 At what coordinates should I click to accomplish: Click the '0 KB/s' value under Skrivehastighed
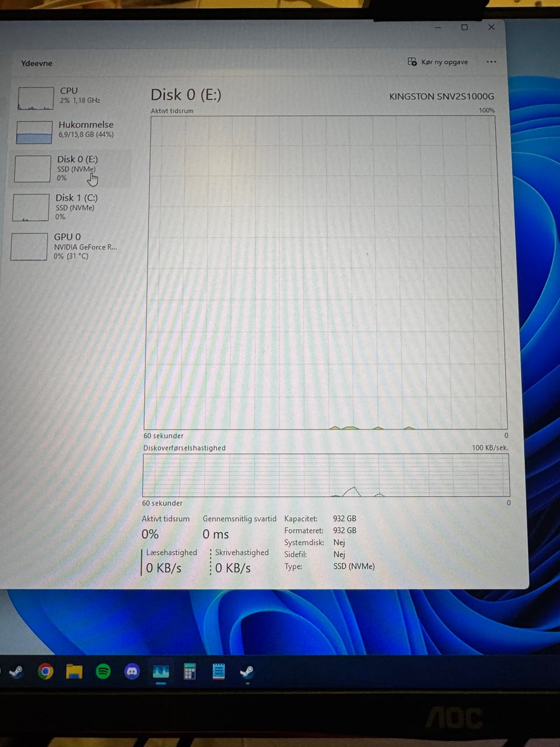point(233,568)
